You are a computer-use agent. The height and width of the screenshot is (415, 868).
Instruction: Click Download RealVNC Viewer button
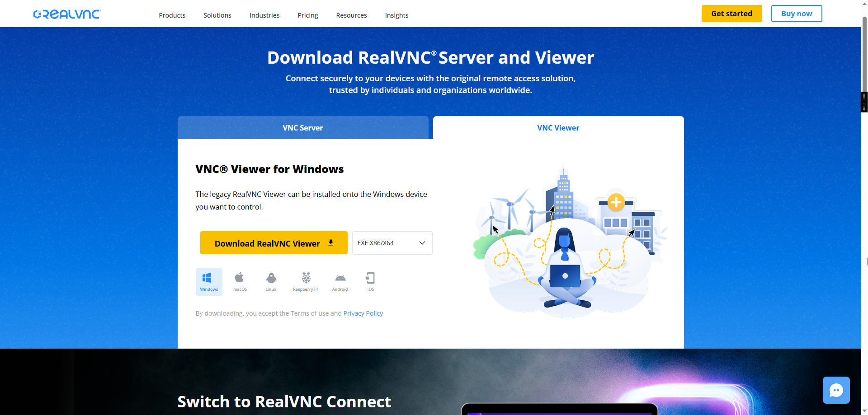[x=274, y=243]
